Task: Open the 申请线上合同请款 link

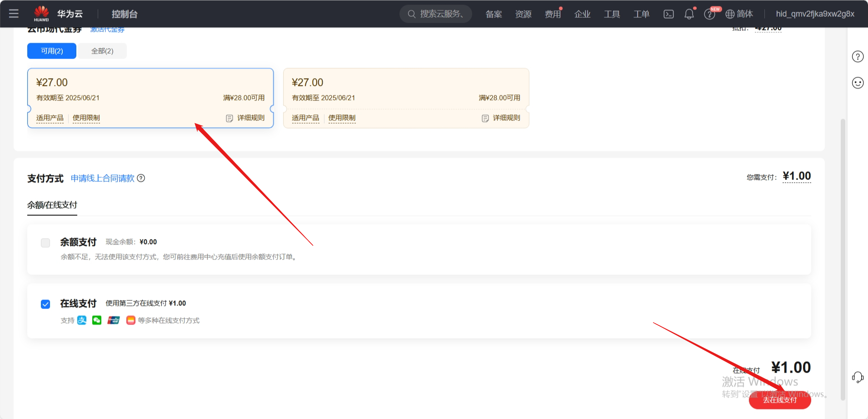Action: pyautogui.click(x=103, y=178)
